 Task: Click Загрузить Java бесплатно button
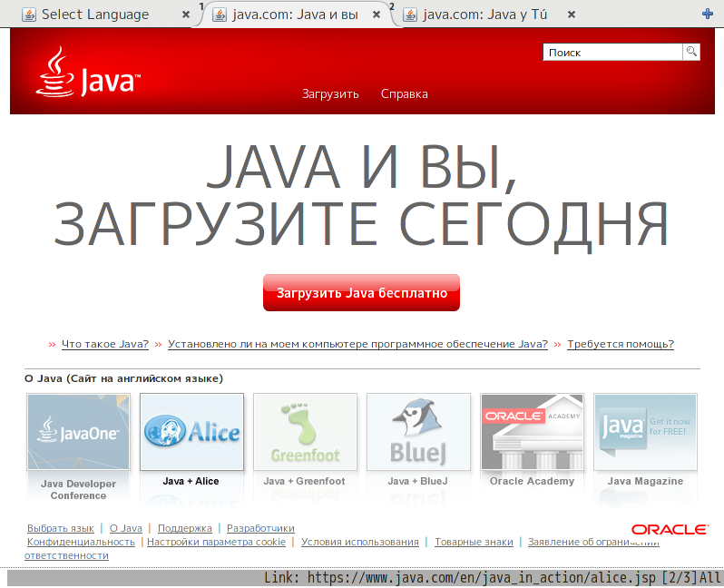(x=361, y=292)
